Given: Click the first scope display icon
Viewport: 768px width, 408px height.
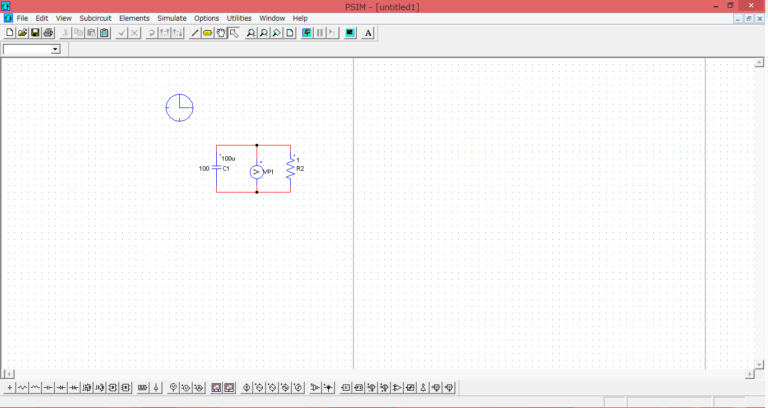Looking at the screenshot, I should [x=216, y=387].
